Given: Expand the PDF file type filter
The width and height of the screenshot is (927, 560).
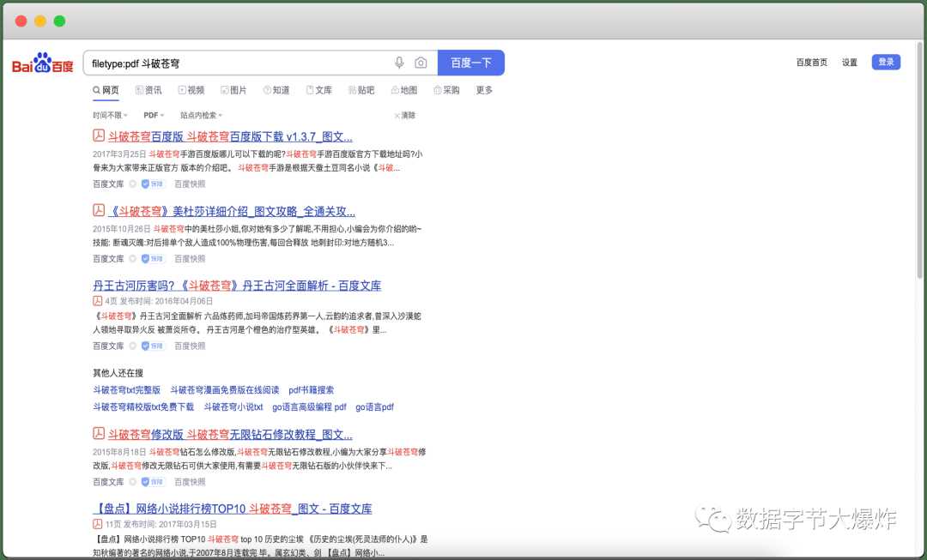Looking at the screenshot, I should (x=154, y=115).
